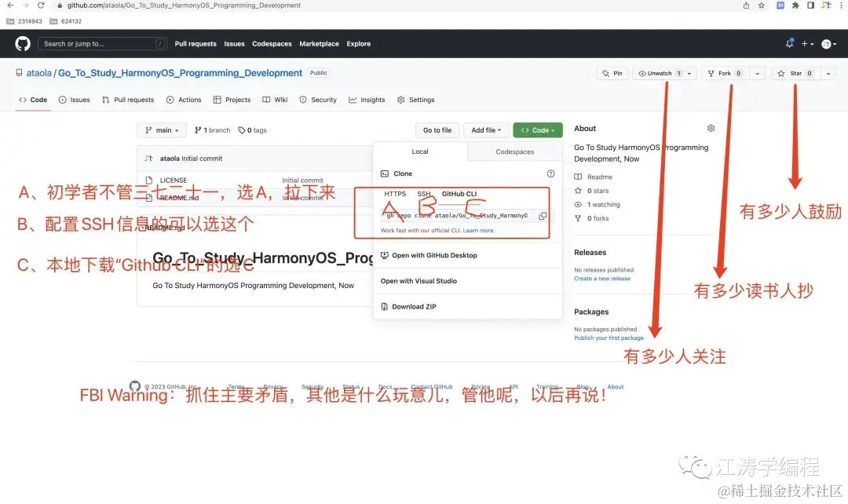Open the ataola owner link
The width and height of the screenshot is (848, 504).
point(39,73)
